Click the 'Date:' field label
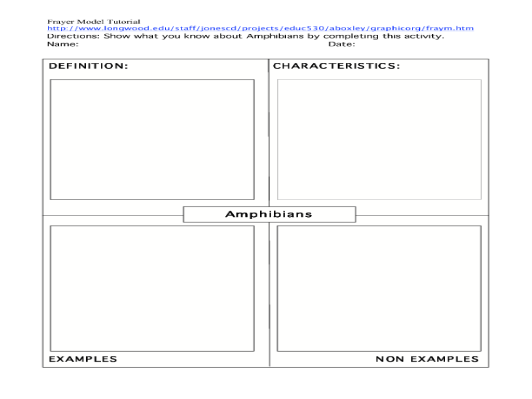532x399 pixels. click(342, 44)
